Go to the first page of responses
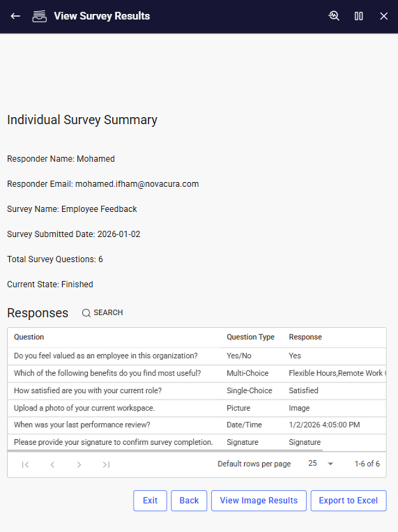398x532 pixels. pyautogui.click(x=25, y=464)
